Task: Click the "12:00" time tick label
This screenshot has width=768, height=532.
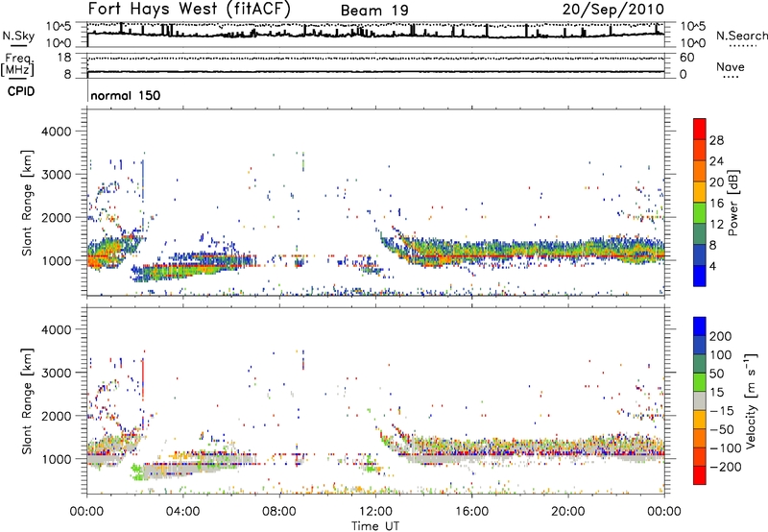Action: (375, 512)
